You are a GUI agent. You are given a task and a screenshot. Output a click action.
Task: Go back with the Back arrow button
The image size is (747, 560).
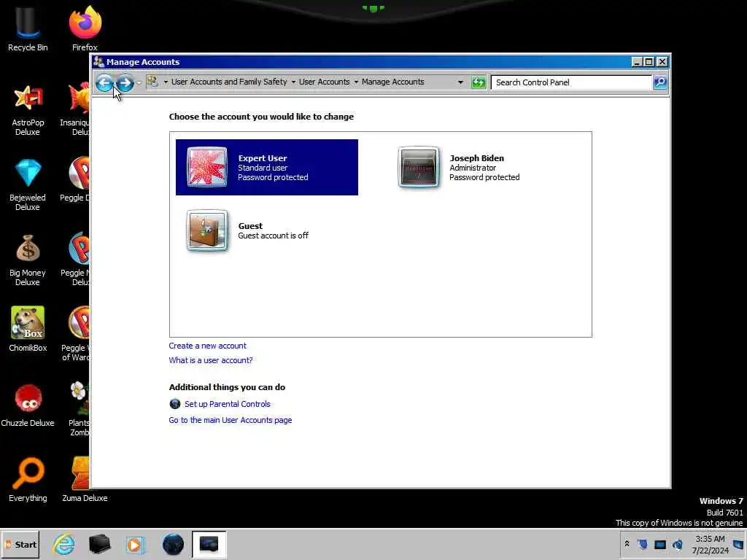(104, 83)
